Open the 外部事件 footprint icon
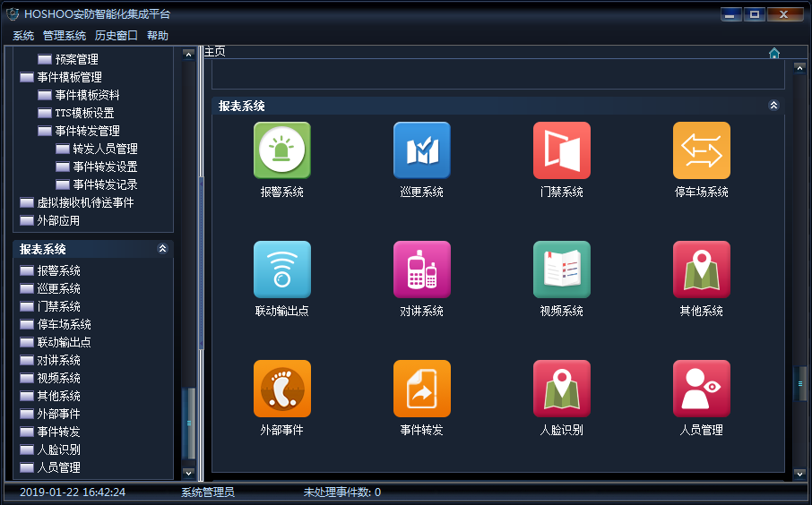Screen dimensions: 812x505 281,389
